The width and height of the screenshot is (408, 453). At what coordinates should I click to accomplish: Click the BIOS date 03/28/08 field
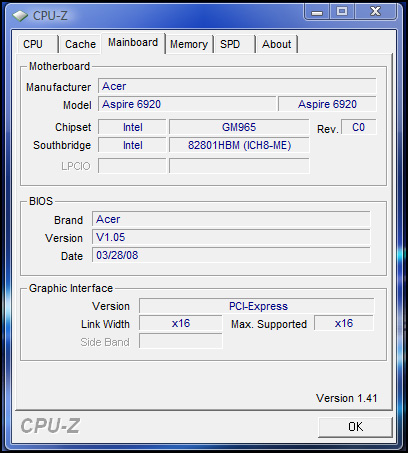(231, 255)
